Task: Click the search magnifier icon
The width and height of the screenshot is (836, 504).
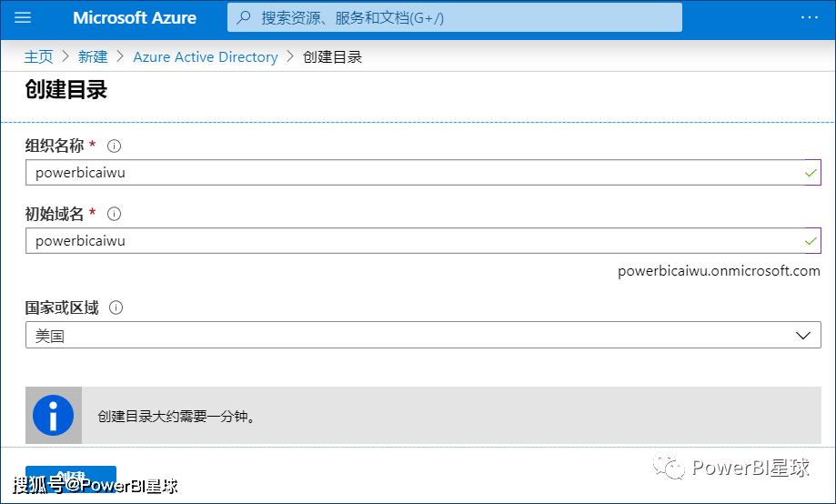Action: point(244,17)
